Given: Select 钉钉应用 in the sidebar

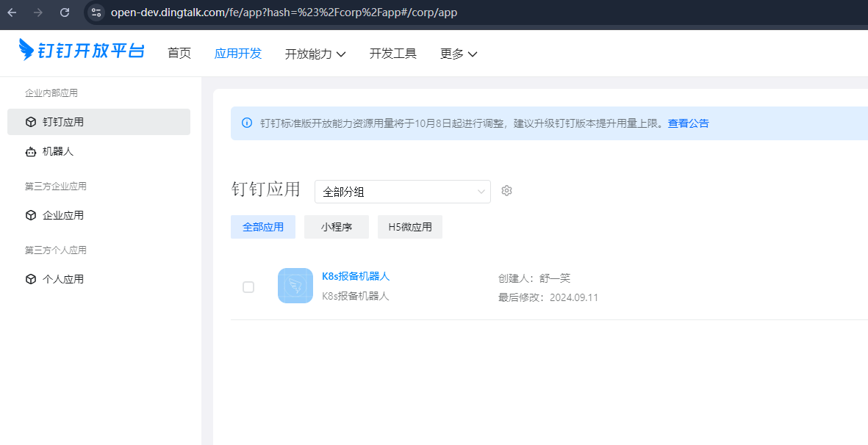Looking at the screenshot, I should (99, 122).
